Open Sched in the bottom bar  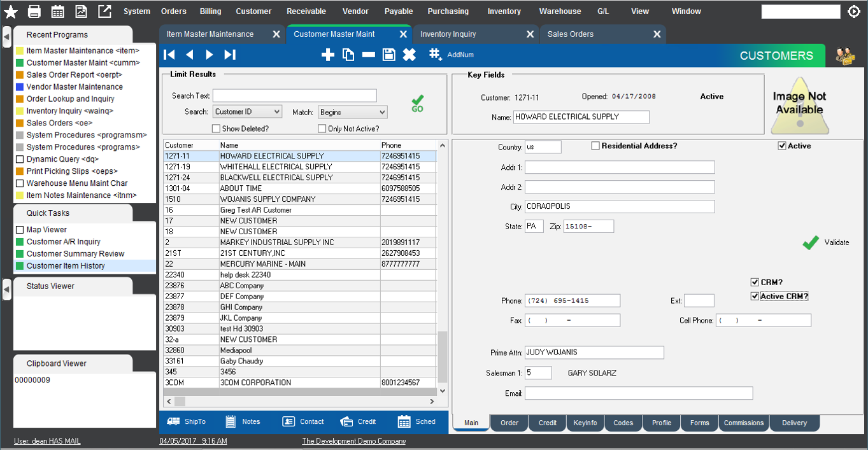416,421
